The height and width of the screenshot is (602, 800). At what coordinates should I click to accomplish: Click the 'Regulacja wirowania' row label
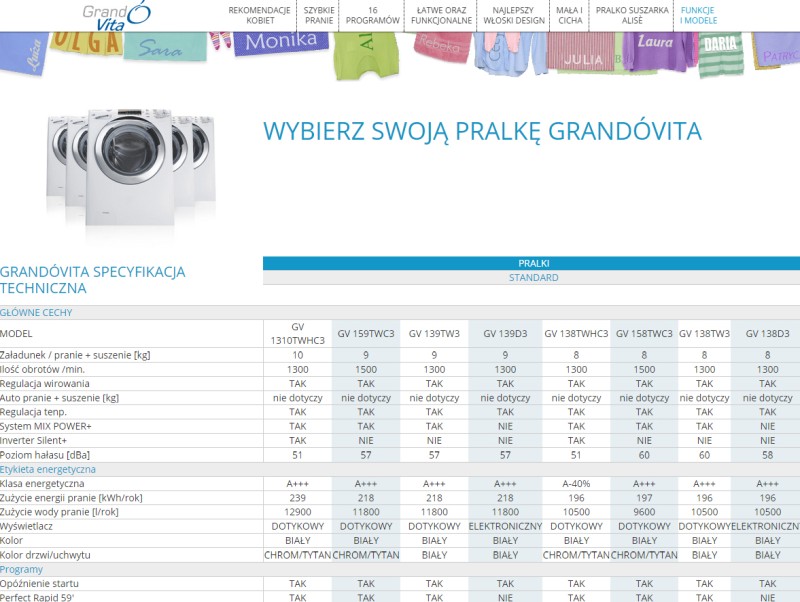(45, 384)
